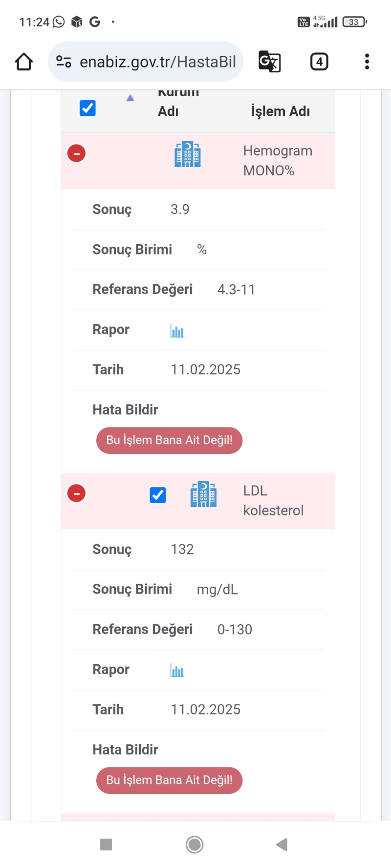This screenshot has width=391, height=868.
Task: Tap the hospital icon in LDL kolesterol row
Action: coord(203,494)
